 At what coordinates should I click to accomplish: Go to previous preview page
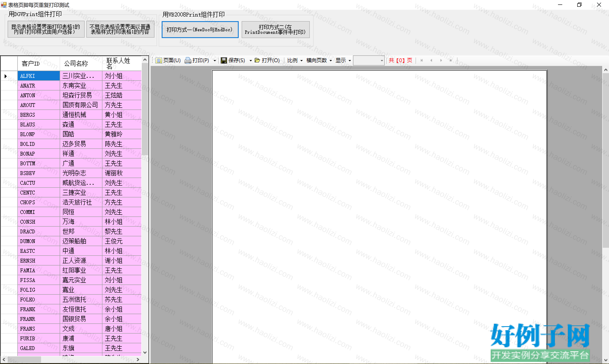pos(431,60)
